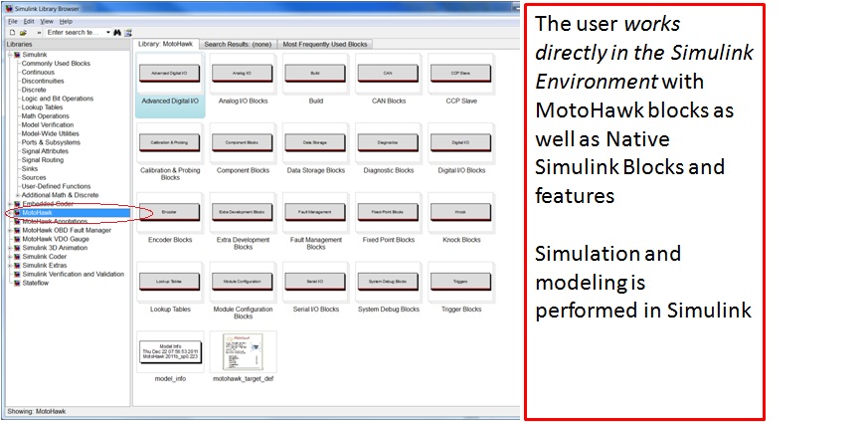
Task: Select Signal Attributes in the tree
Action: point(45,151)
